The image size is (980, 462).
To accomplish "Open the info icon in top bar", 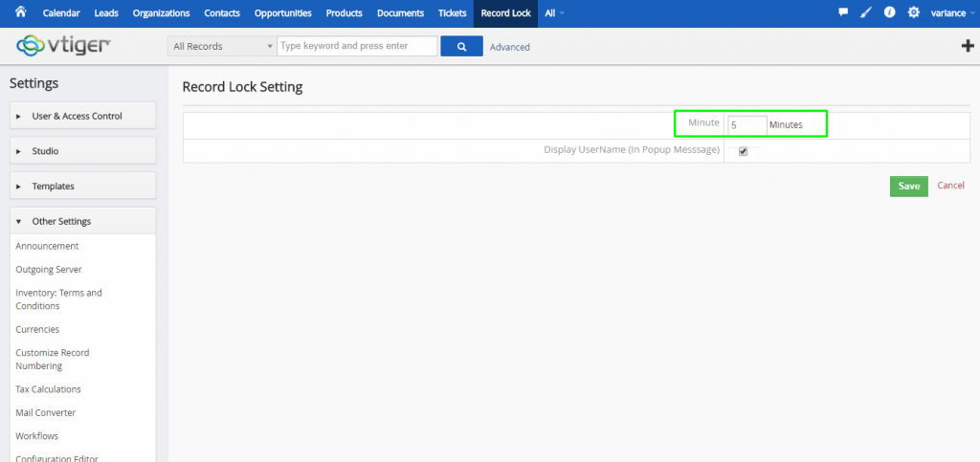I will coord(889,12).
